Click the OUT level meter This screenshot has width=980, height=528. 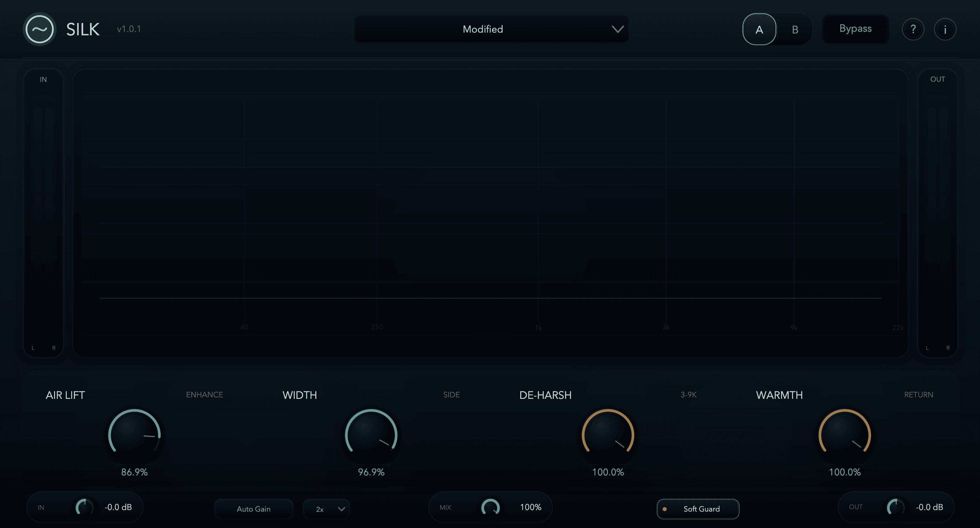point(938,213)
